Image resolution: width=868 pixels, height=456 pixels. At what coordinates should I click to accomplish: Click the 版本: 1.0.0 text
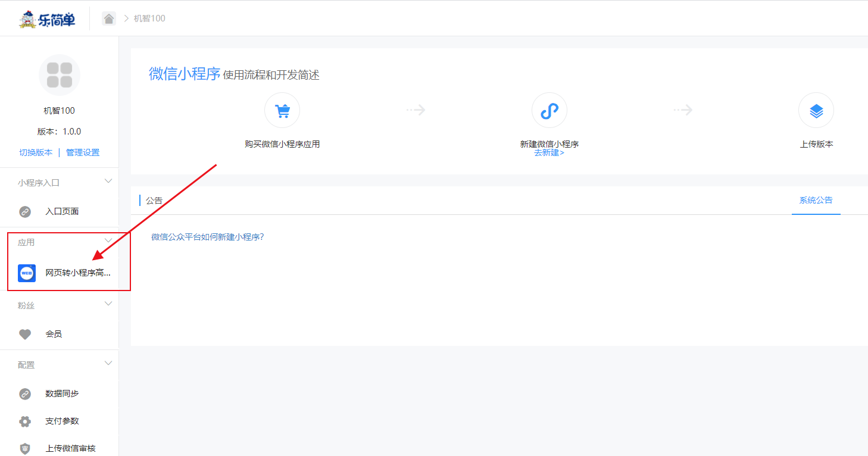pos(59,132)
